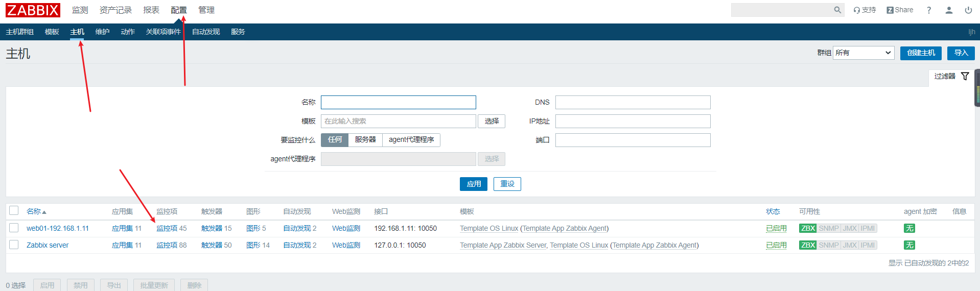Click the 创建主机 button
This screenshot has width=980, height=291.
pyautogui.click(x=921, y=53)
